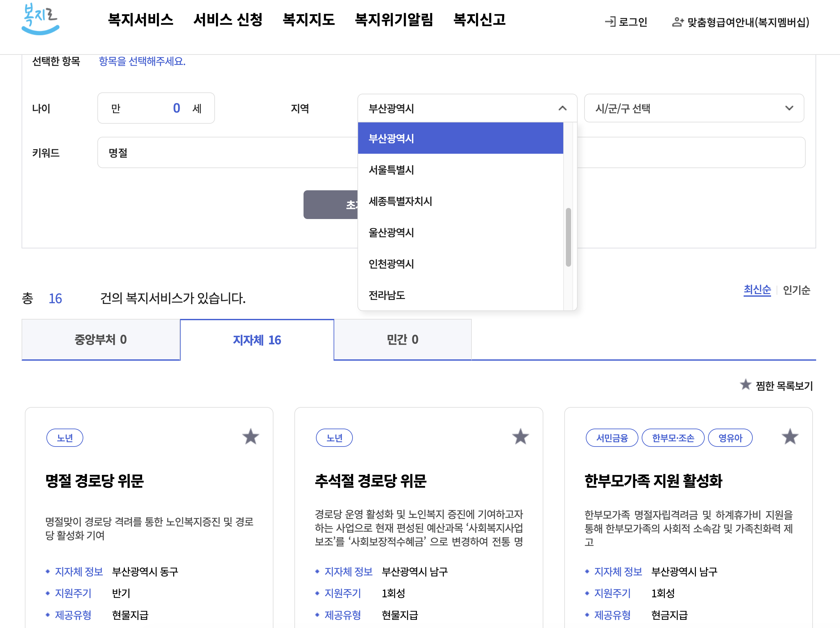Viewport: 840px width, 628px height.
Task: Click the 로그인 arrow icon
Action: click(610, 22)
